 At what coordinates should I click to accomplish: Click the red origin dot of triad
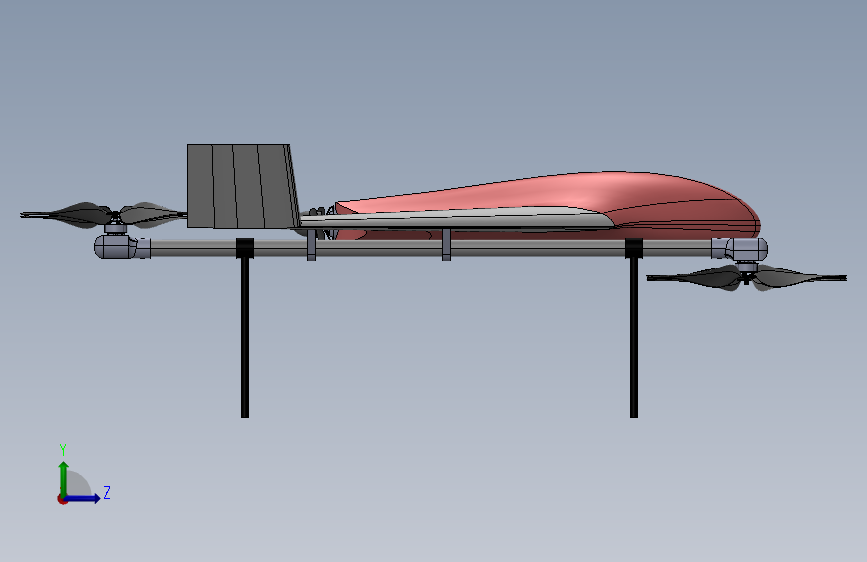tap(62, 499)
